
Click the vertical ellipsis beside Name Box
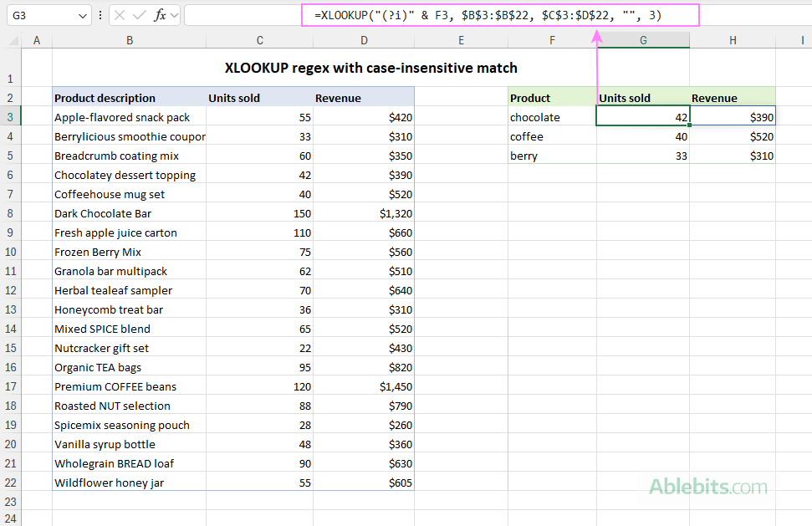pos(100,14)
